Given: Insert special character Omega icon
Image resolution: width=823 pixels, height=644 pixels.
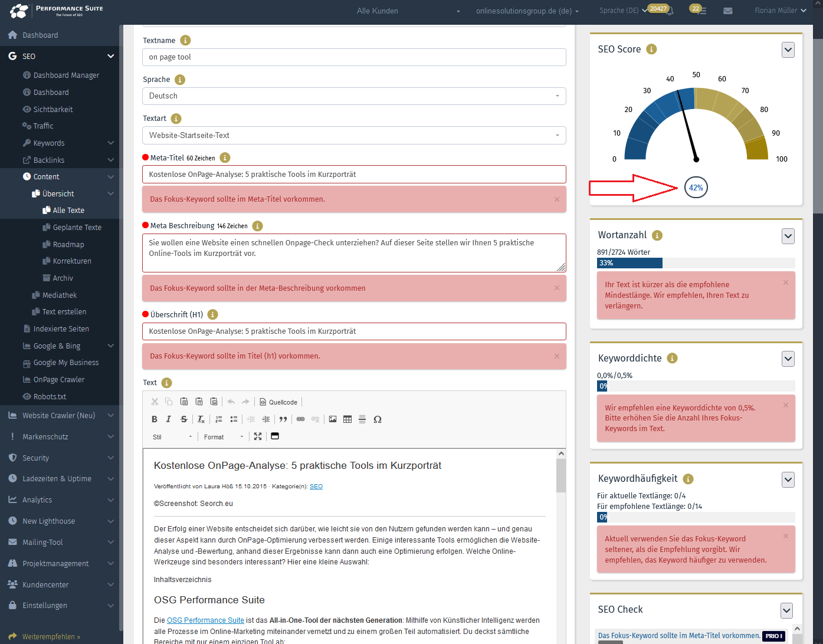Looking at the screenshot, I should coord(378,419).
